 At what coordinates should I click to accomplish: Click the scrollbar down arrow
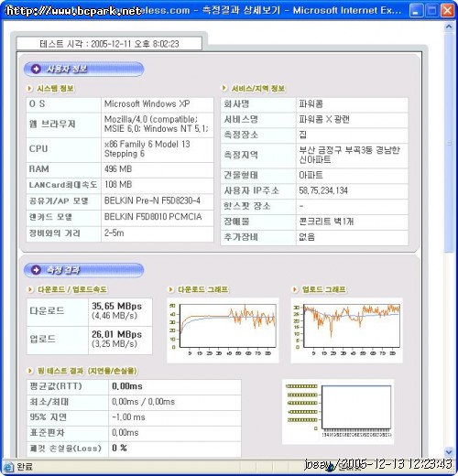point(449,451)
